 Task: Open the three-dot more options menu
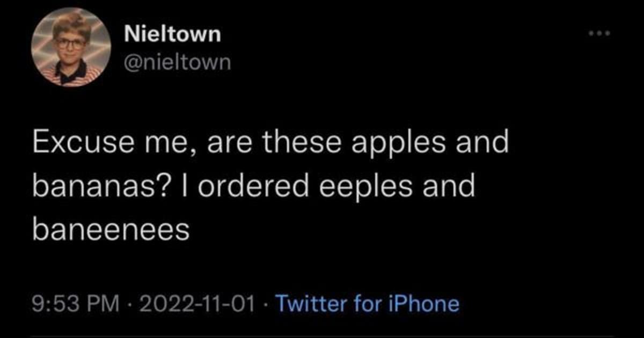click(x=601, y=33)
